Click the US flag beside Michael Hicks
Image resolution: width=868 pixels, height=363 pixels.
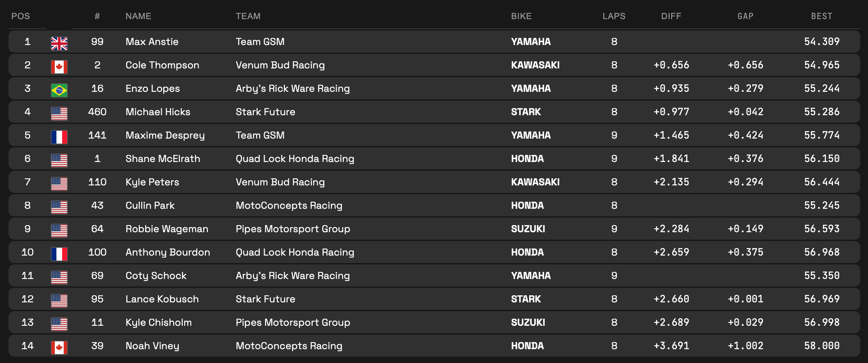point(59,113)
